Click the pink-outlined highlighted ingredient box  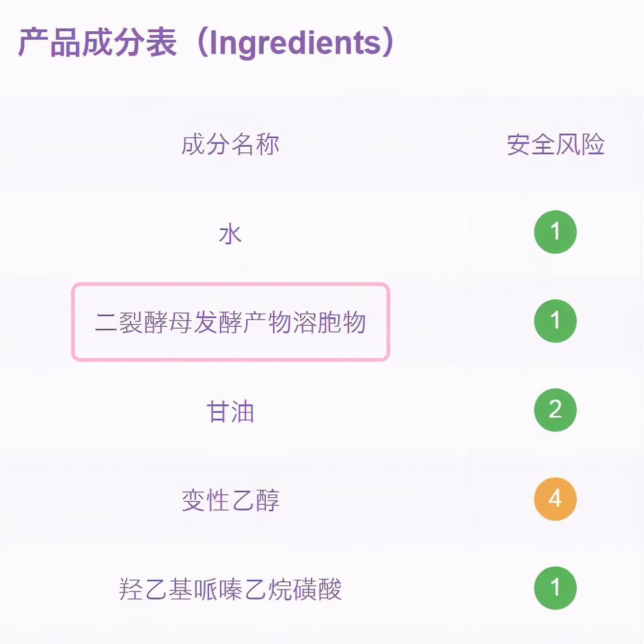pyautogui.click(x=230, y=322)
